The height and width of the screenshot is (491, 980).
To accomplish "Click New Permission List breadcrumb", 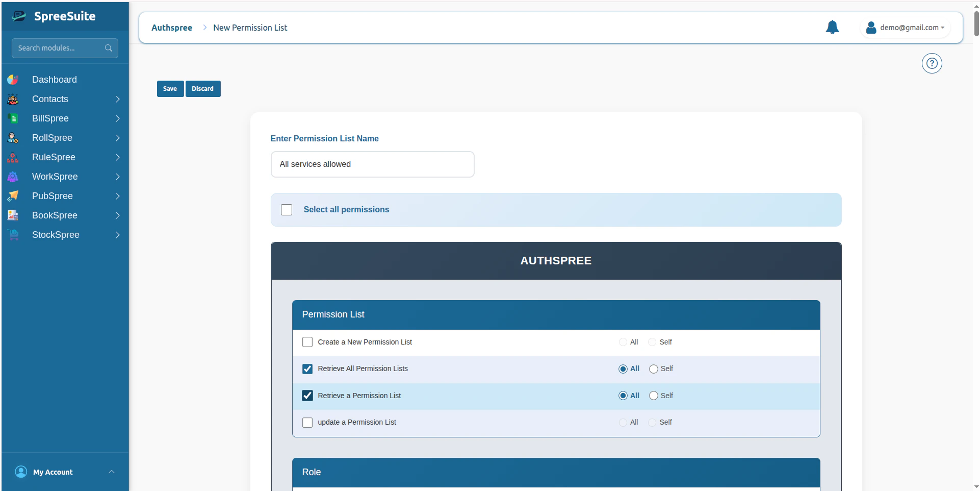I will pos(250,28).
